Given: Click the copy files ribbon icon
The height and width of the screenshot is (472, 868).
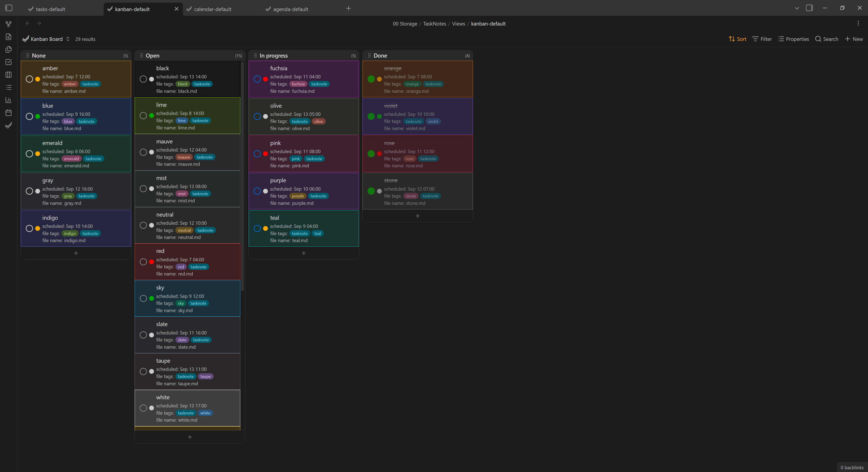Looking at the screenshot, I should [x=9, y=49].
